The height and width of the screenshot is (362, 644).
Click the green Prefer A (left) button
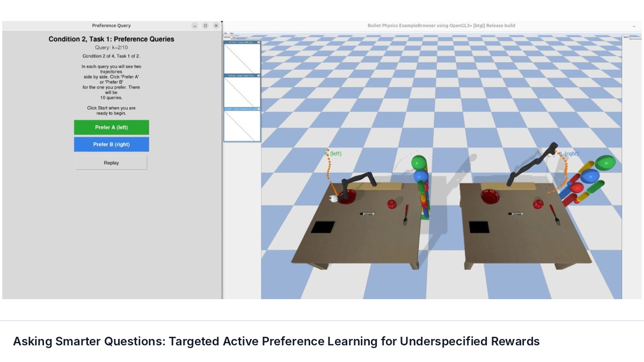pyautogui.click(x=112, y=127)
